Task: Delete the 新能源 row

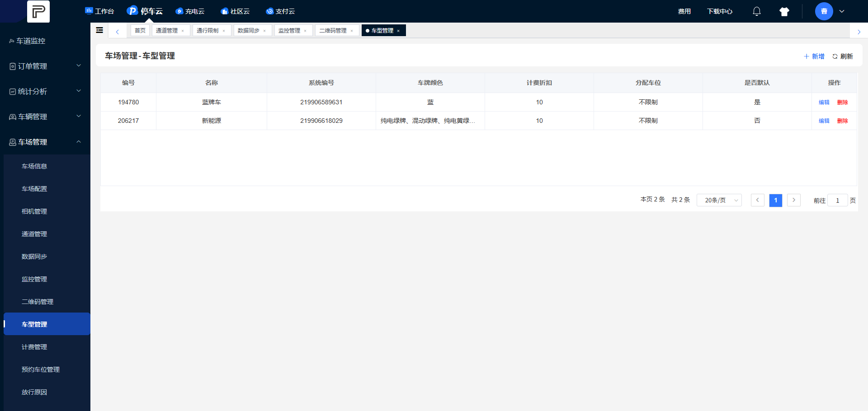Action: click(843, 121)
